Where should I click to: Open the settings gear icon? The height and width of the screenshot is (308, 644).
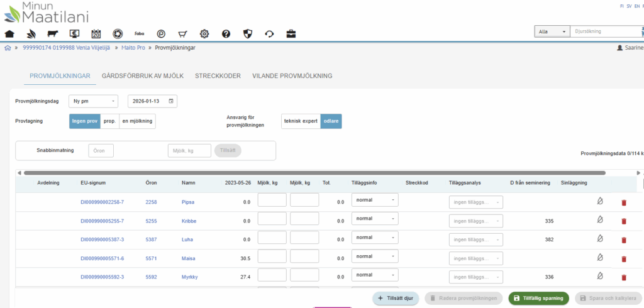coord(204,33)
